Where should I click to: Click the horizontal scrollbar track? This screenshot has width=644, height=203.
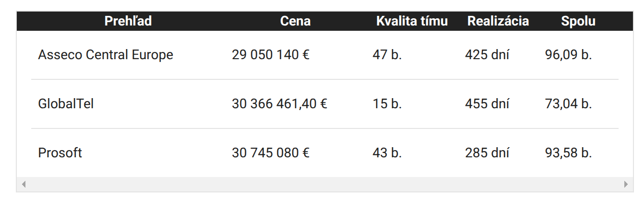324,184
